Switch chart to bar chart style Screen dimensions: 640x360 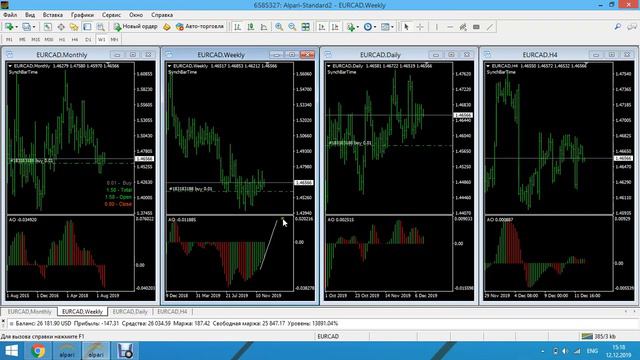tap(237, 27)
